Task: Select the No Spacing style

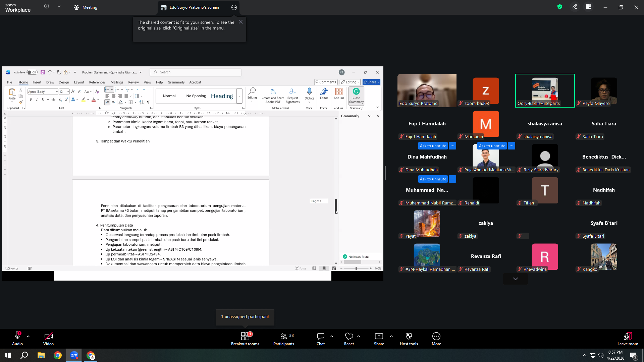Action: 196,96
